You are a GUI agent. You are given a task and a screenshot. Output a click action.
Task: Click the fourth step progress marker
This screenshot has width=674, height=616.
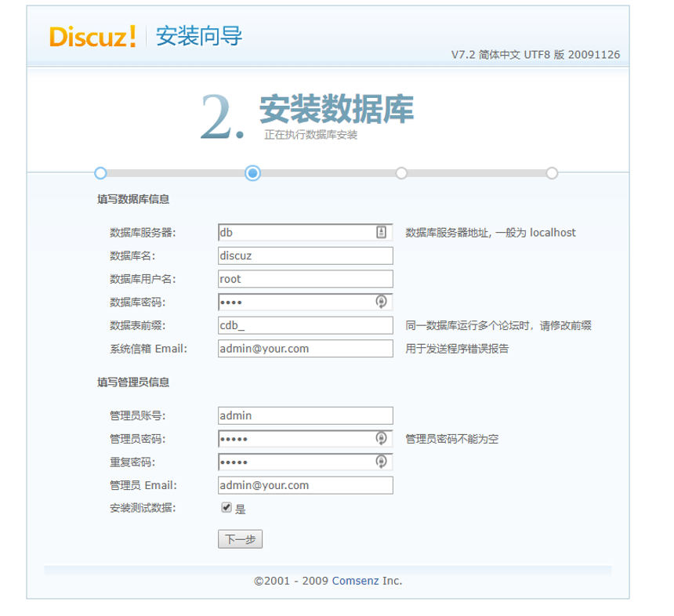pos(552,173)
